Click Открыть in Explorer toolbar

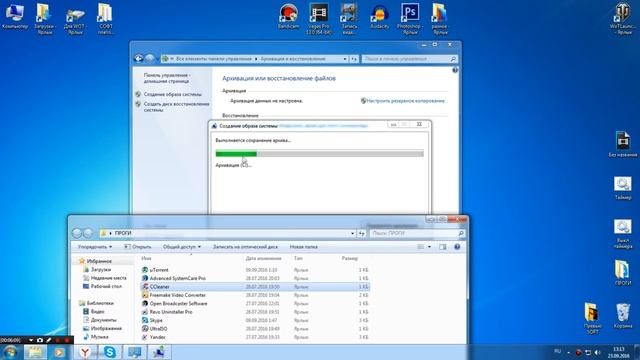pos(138,247)
